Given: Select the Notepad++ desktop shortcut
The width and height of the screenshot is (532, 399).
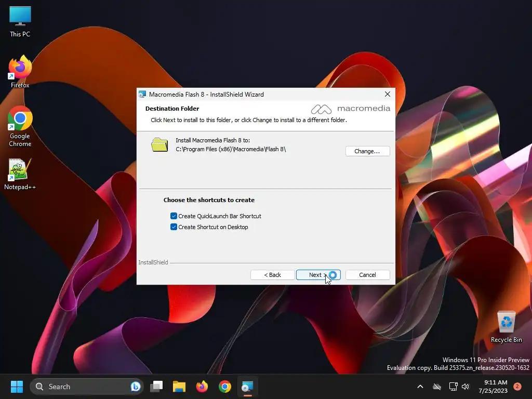Looking at the screenshot, I should 20,174.
